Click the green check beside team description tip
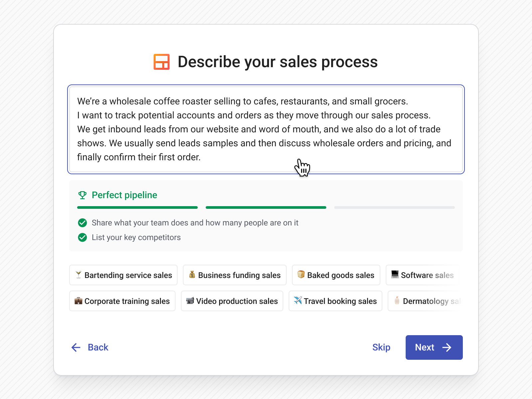This screenshot has width=532, height=399. (x=82, y=223)
